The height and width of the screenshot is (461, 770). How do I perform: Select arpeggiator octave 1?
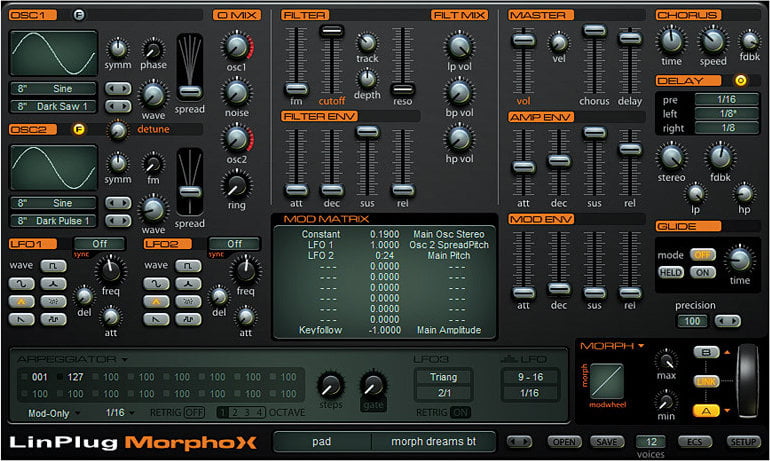[x=223, y=412]
